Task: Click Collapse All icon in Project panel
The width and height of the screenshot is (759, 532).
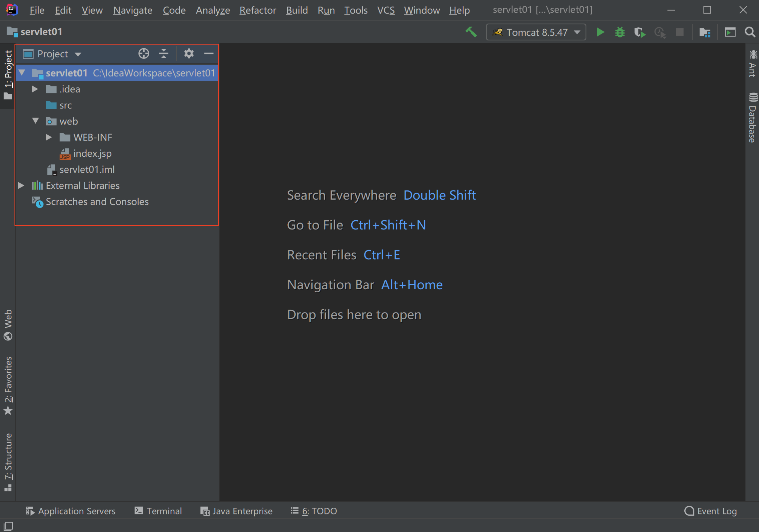Action: [x=164, y=54]
